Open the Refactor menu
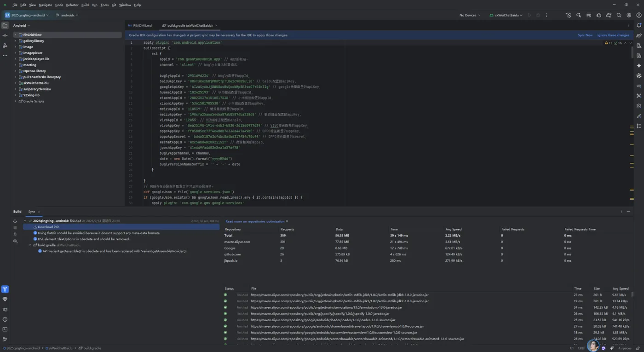Screen dimensions: 644x352 pyautogui.click(x=72, y=5)
